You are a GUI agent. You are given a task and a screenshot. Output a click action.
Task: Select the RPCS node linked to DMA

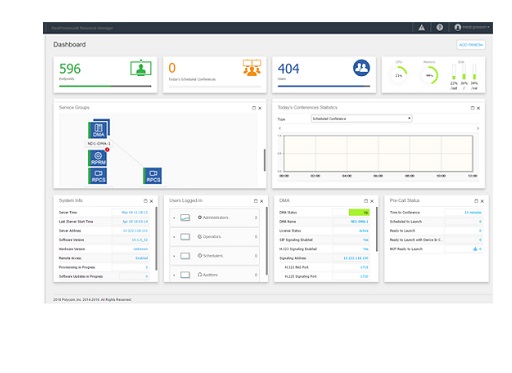(153, 176)
